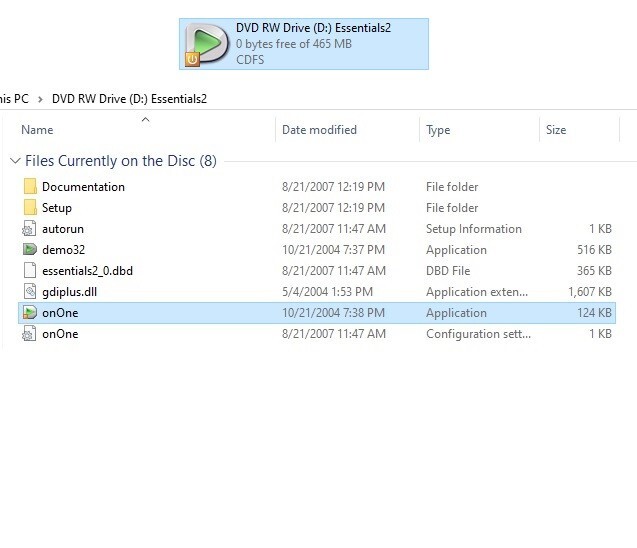
Task: Click the onOne application icon
Action: (x=30, y=313)
